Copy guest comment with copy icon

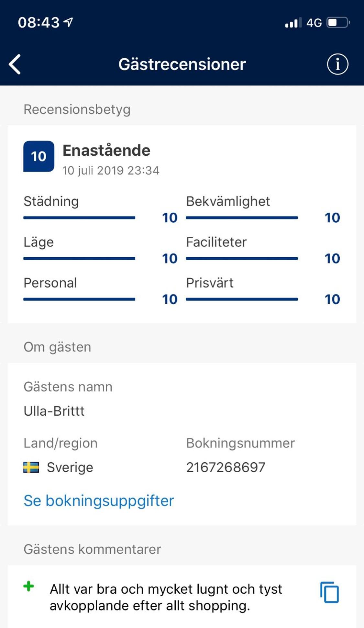click(329, 592)
